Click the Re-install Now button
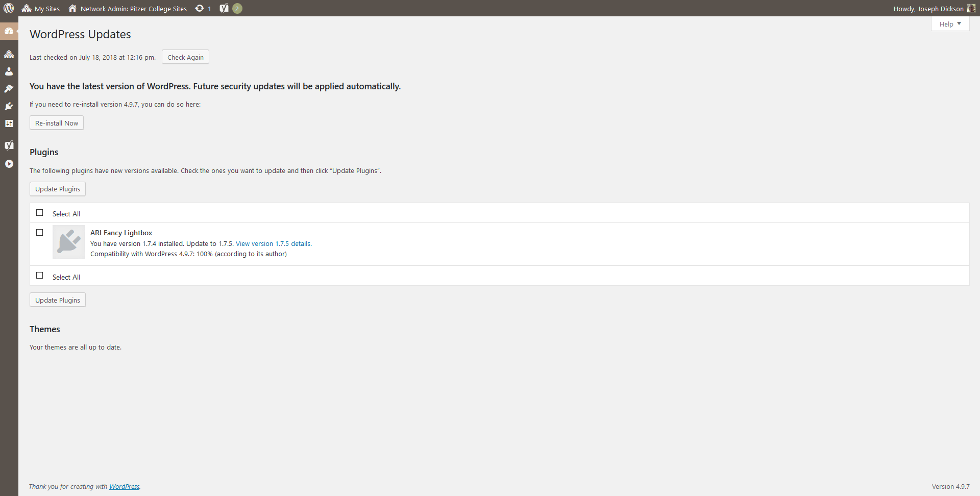This screenshot has height=496, width=980. coord(57,123)
